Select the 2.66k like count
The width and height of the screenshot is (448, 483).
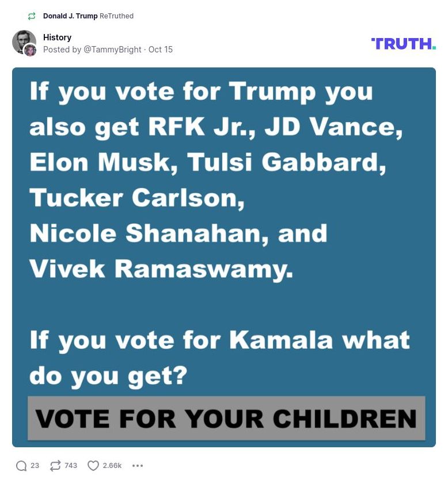point(111,465)
